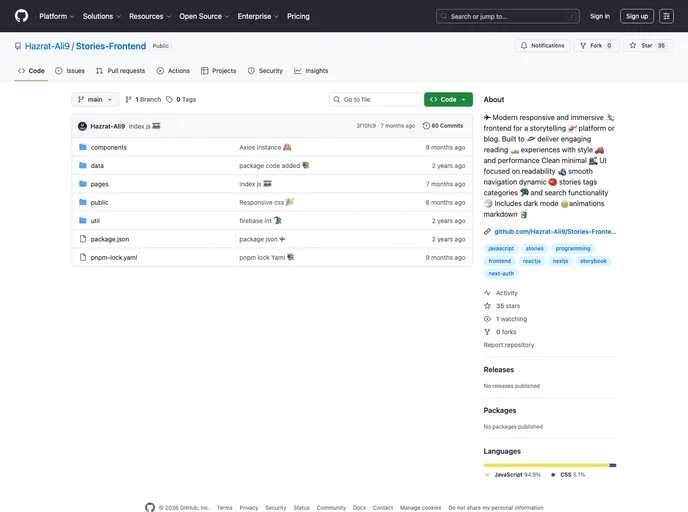Open the Manage cookies footer link
This screenshot has height=512, width=688.
click(x=420, y=508)
